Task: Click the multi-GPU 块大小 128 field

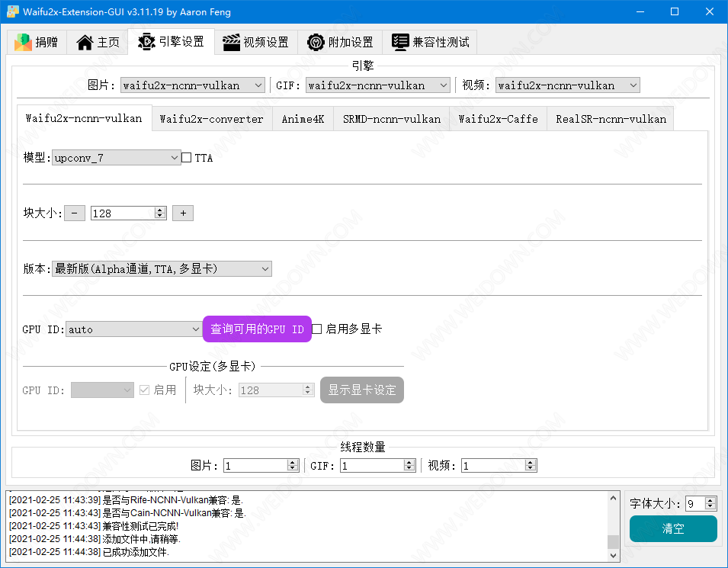Action: (271, 390)
